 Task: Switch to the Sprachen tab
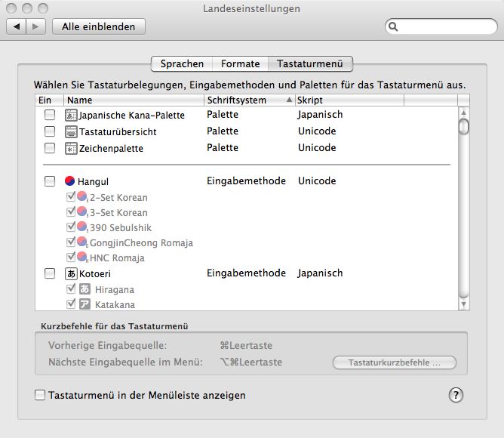(181, 64)
